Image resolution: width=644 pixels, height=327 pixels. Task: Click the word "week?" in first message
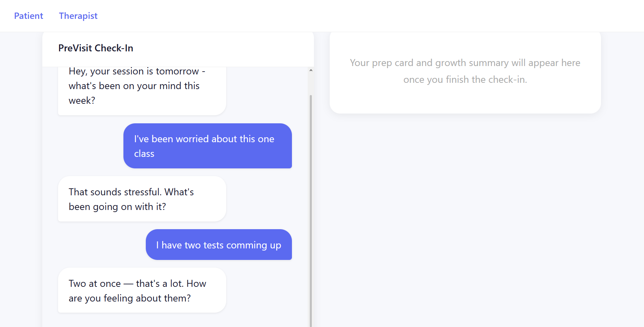tap(82, 101)
